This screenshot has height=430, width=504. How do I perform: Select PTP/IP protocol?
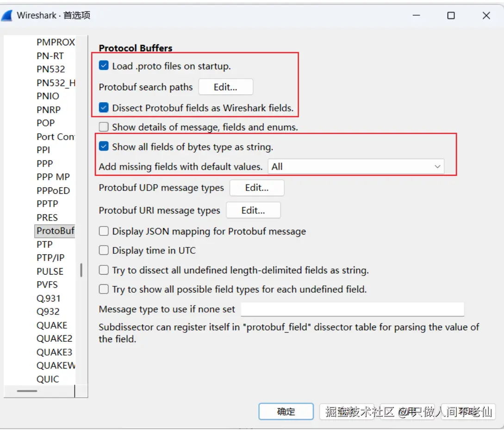(50, 258)
